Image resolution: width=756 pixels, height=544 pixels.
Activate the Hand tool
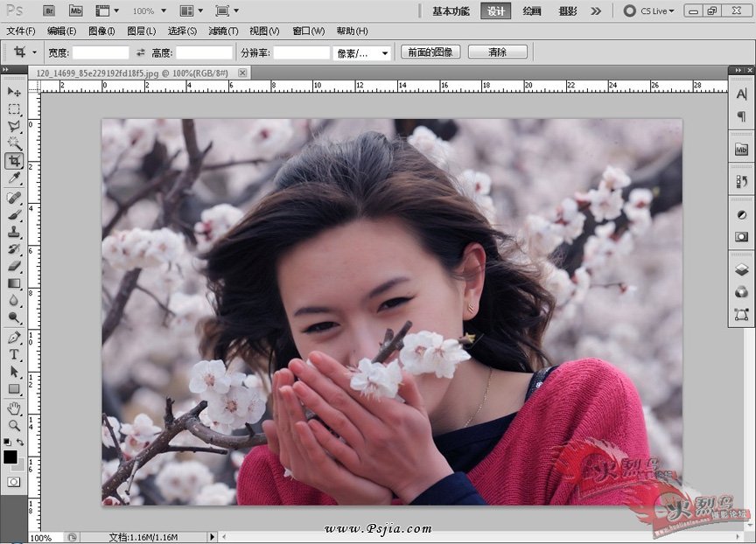tap(14, 408)
